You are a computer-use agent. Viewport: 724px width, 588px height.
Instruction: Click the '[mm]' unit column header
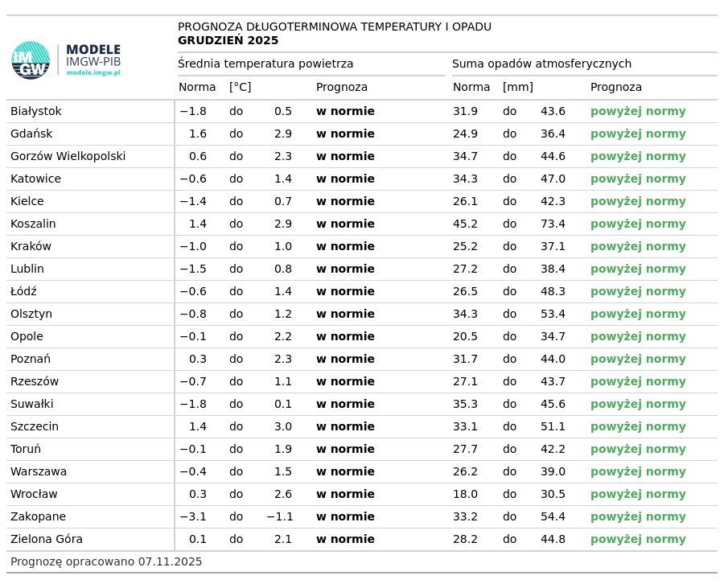coord(517,87)
